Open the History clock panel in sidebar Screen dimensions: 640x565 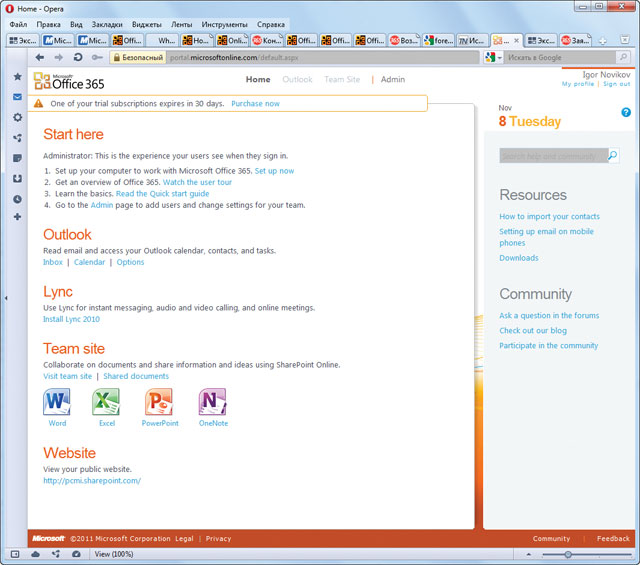point(17,198)
